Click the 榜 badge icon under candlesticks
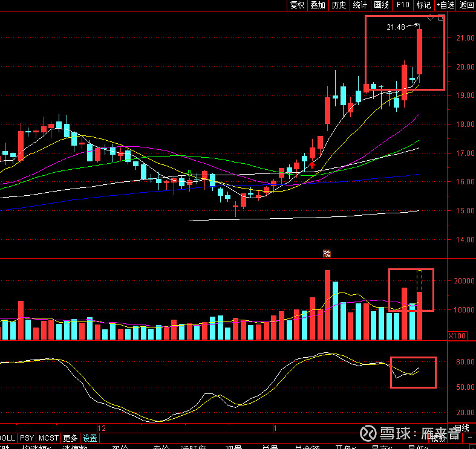 tap(327, 253)
